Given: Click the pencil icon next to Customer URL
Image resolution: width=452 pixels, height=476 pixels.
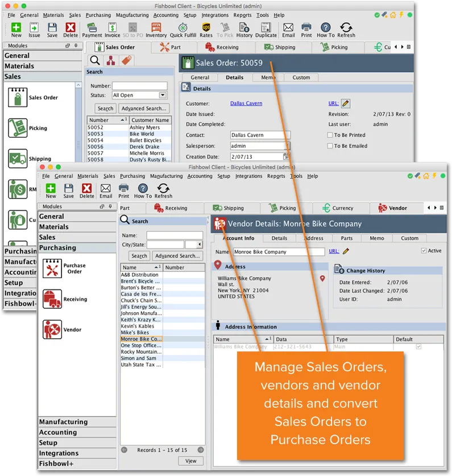Looking at the screenshot, I should (346, 104).
